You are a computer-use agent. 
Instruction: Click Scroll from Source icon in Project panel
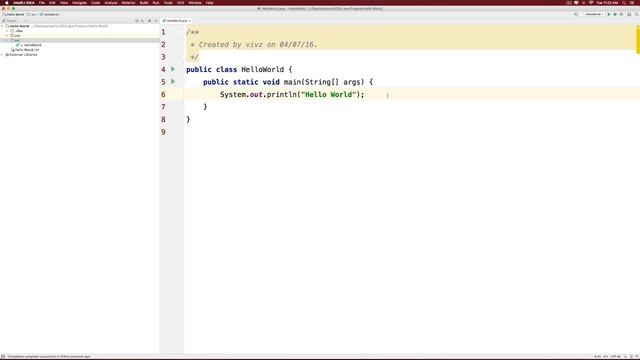pyautogui.click(x=137, y=20)
